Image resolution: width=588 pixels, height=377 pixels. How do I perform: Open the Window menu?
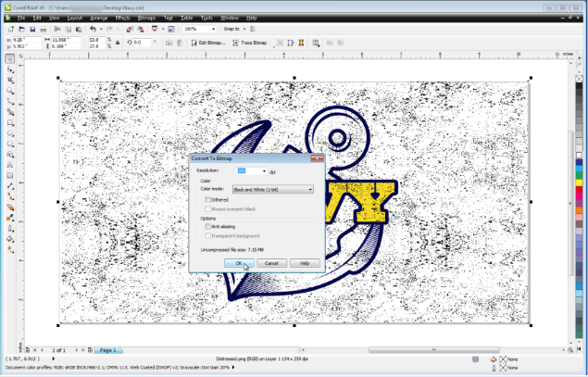click(230, 18)
